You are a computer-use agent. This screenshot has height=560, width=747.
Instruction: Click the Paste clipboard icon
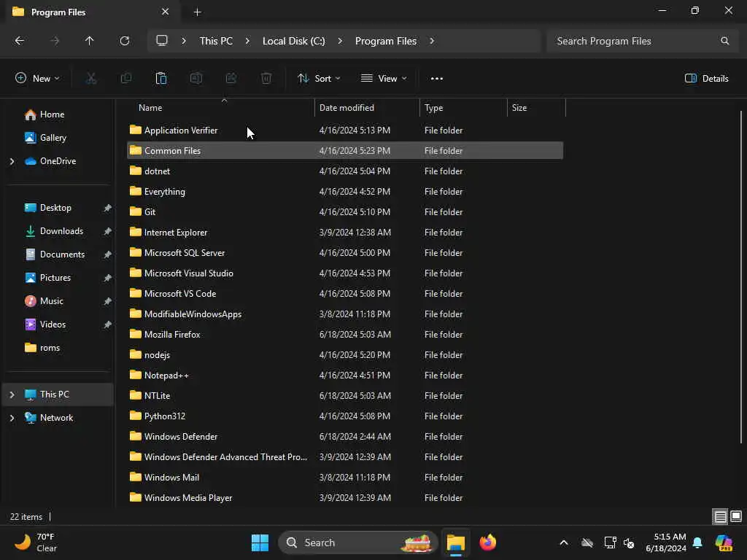click(x=161, y=79)
